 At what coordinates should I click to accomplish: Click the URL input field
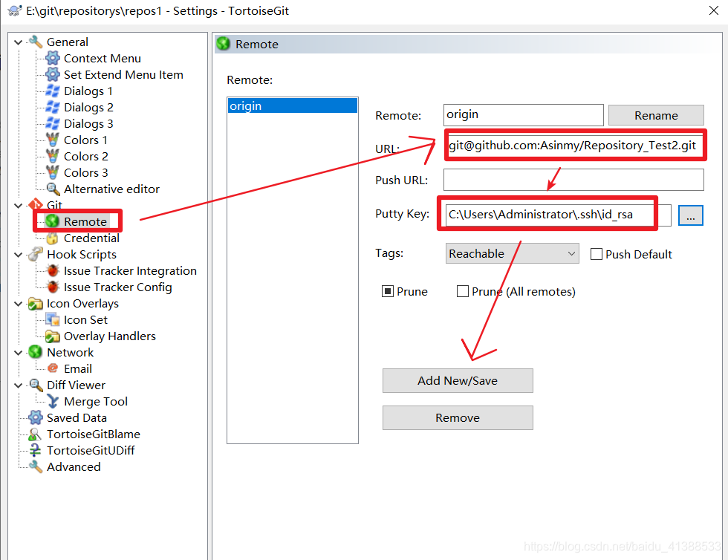(x=573, y=146)
